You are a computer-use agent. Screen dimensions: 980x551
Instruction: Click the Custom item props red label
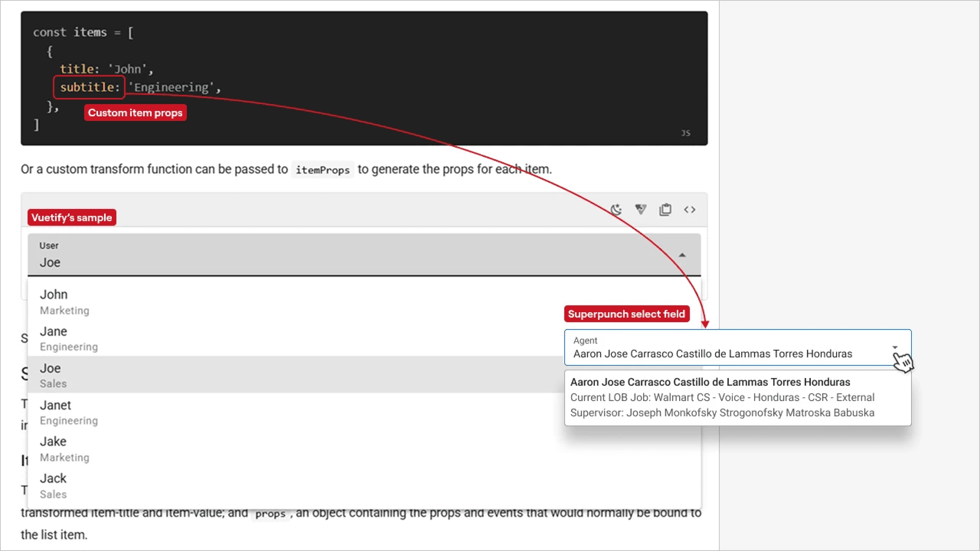click(x=135, y=113)
